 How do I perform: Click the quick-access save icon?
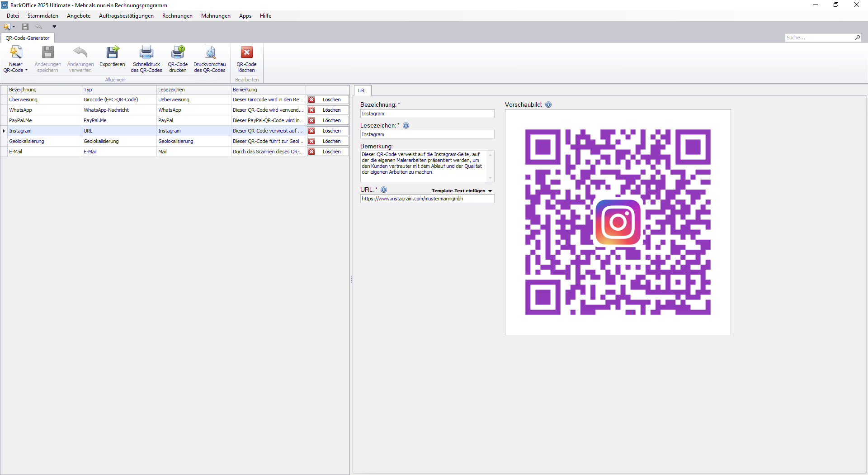click(x=25, y=27)
